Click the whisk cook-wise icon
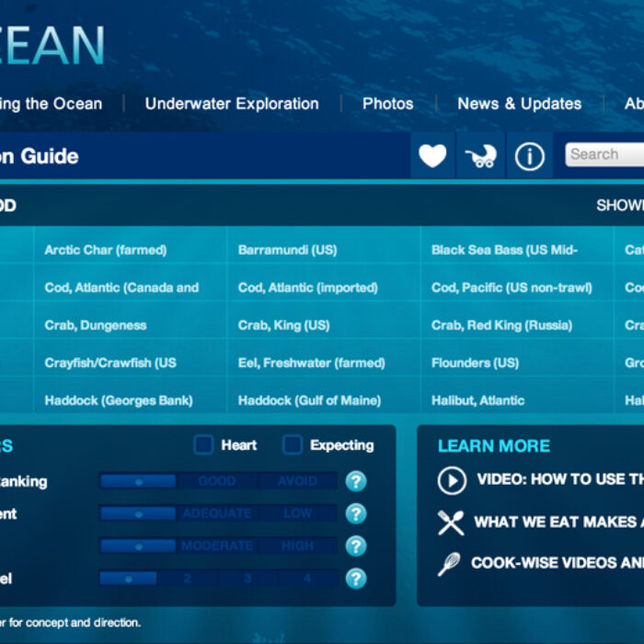 tap(449, 564)
